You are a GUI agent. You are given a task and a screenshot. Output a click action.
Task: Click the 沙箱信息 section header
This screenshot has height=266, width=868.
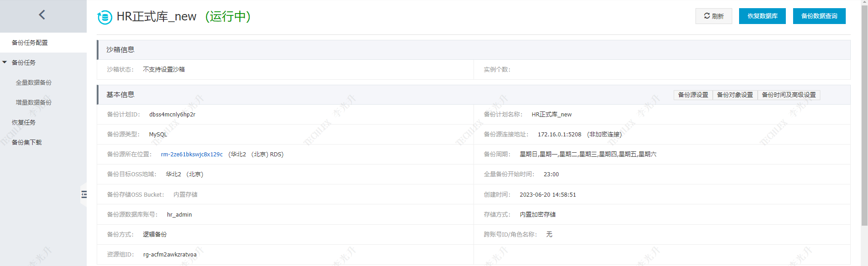pyautogui.click(x=120, y=50)
